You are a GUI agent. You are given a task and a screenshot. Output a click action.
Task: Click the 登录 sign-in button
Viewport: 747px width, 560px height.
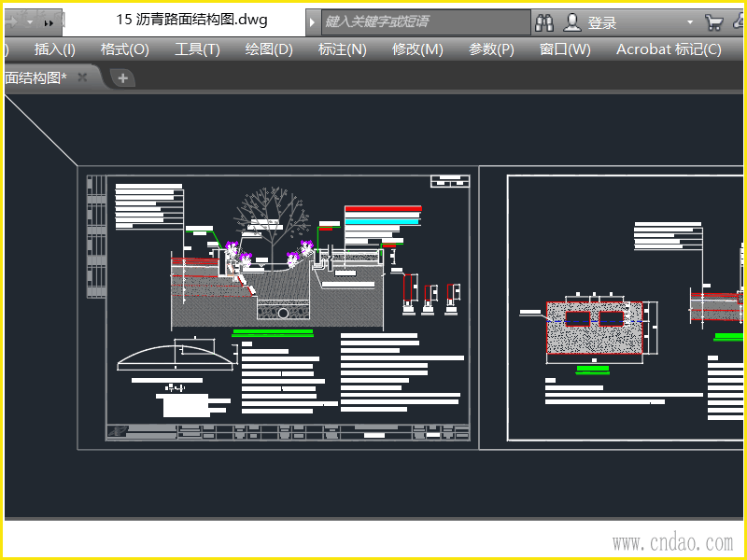(x=601, y=22)
